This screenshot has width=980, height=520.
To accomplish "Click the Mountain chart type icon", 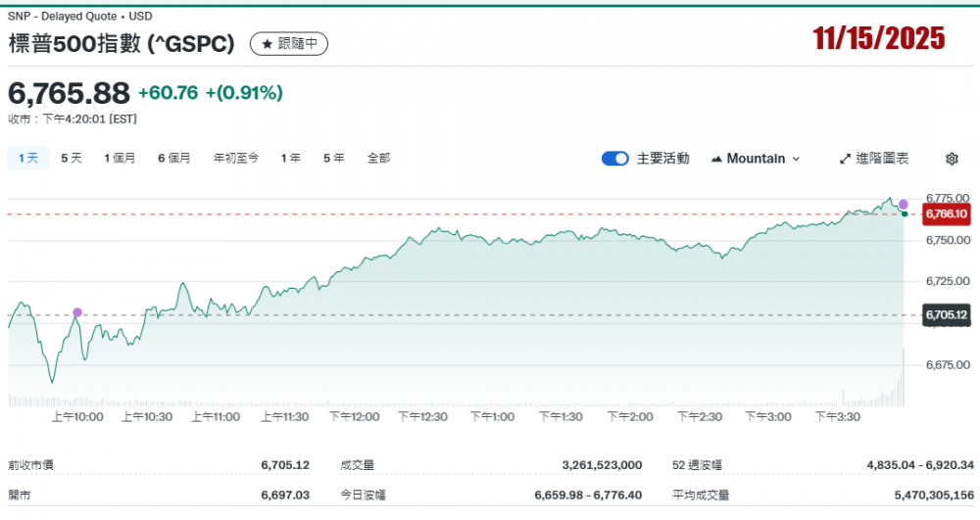I will [x=716, y=159].
